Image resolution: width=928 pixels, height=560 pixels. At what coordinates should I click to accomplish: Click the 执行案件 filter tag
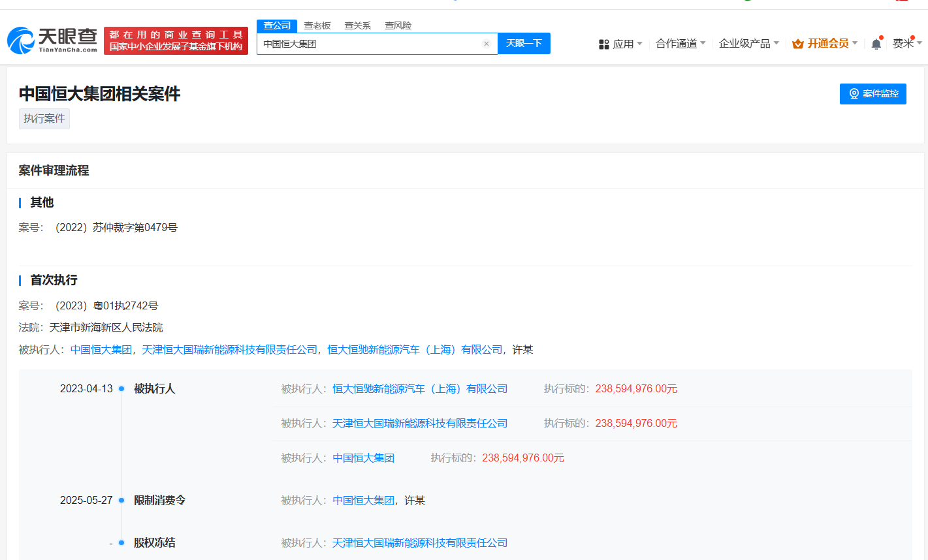[x=44, y=118]
